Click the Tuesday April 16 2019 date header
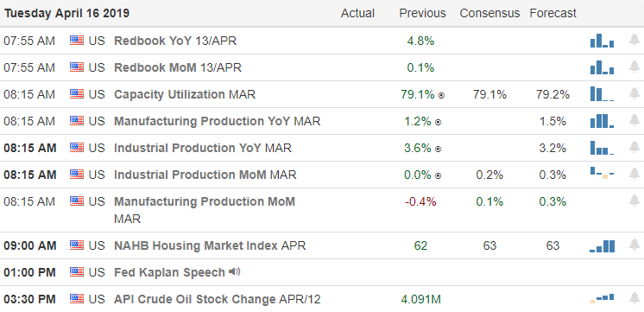The image size is (644, 312). click(67, 13)
